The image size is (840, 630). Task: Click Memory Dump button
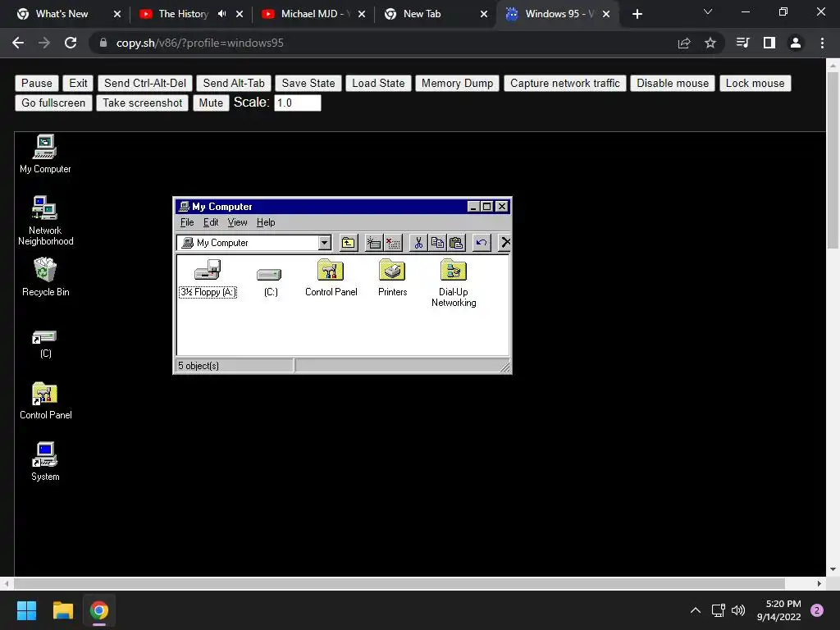pyautogui.click(x=458, y=83)
